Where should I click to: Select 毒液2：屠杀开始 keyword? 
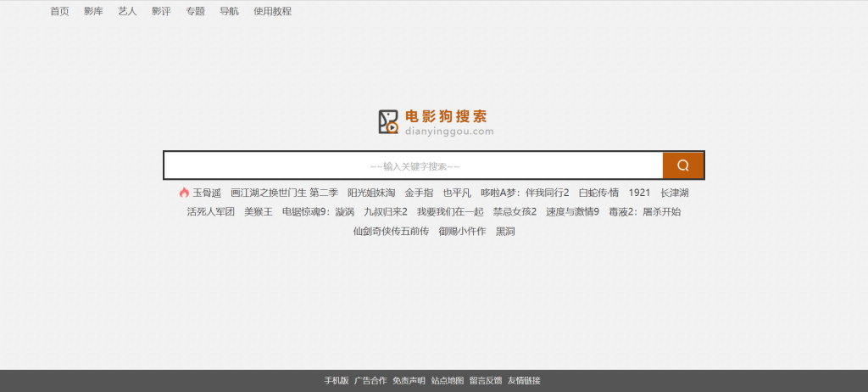click(645, 212)
